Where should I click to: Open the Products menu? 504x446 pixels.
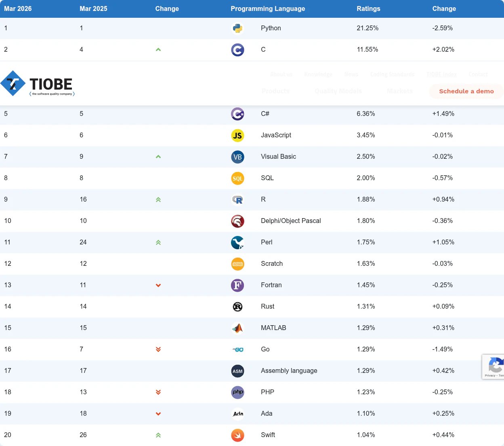click(x=275, y=91)
